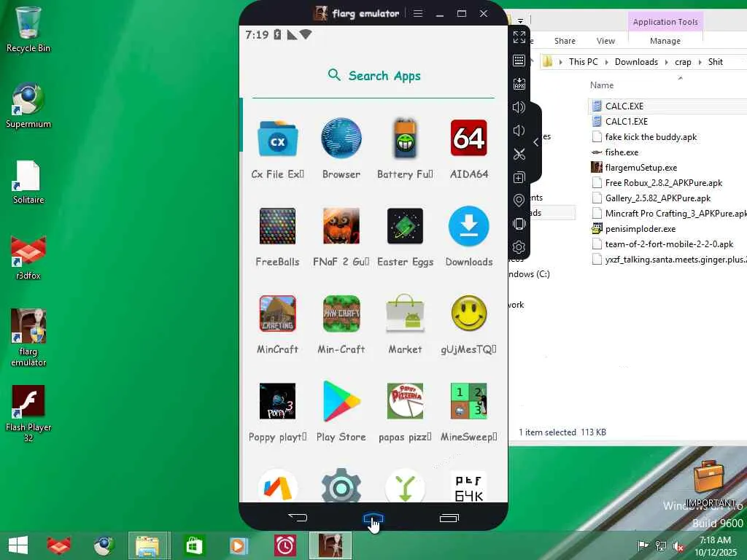This screenshot has height=560, width=747.
Task: Open the emulator keyboard mapping icon
Action: (519, 61)
